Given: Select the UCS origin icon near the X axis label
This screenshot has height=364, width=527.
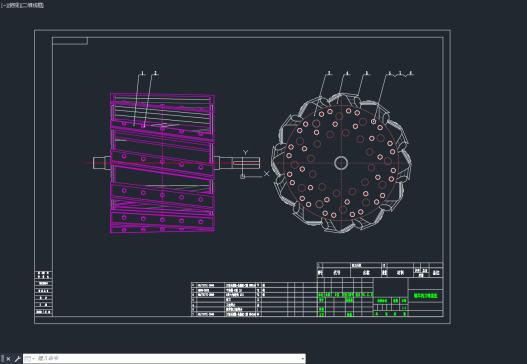Looking at the screenshot, I should point(242,176).
